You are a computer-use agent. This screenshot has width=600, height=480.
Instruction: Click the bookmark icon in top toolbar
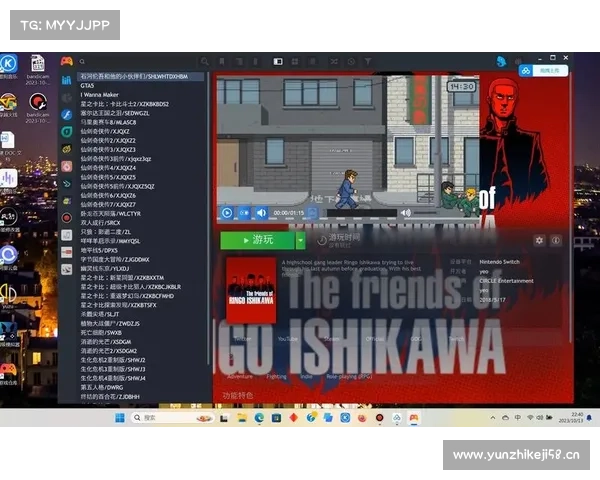(x=222, y=61)
